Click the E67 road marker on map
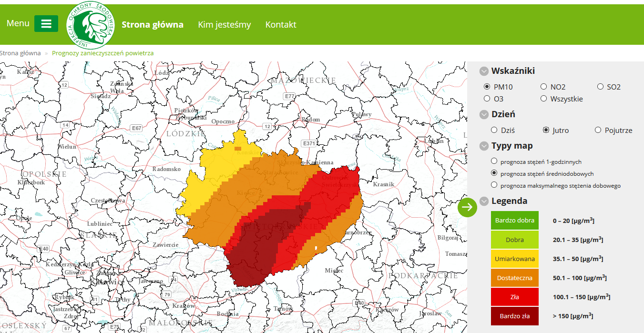 point(137,128)
